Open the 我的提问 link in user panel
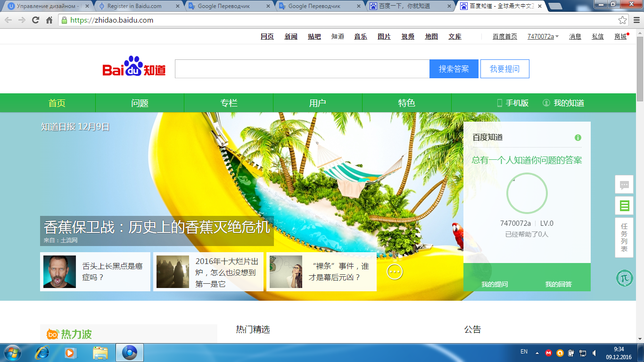 495,284
